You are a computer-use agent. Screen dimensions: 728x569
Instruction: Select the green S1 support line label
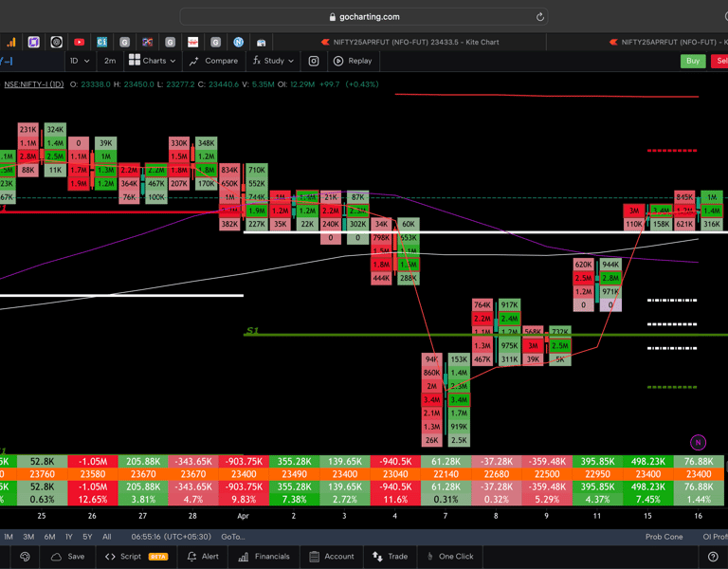252,330
